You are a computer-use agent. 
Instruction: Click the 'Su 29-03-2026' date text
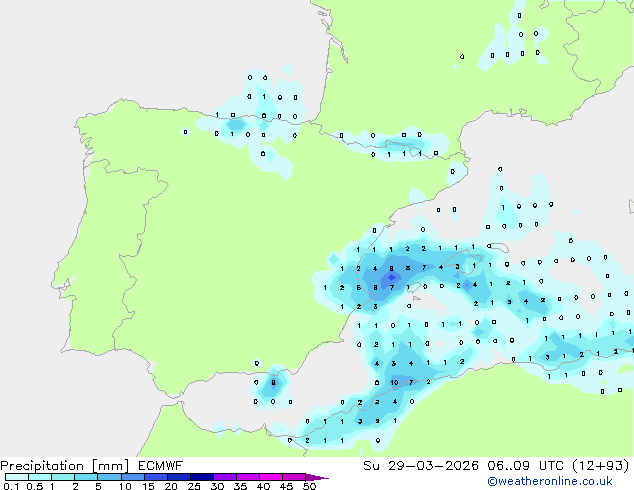421,466
